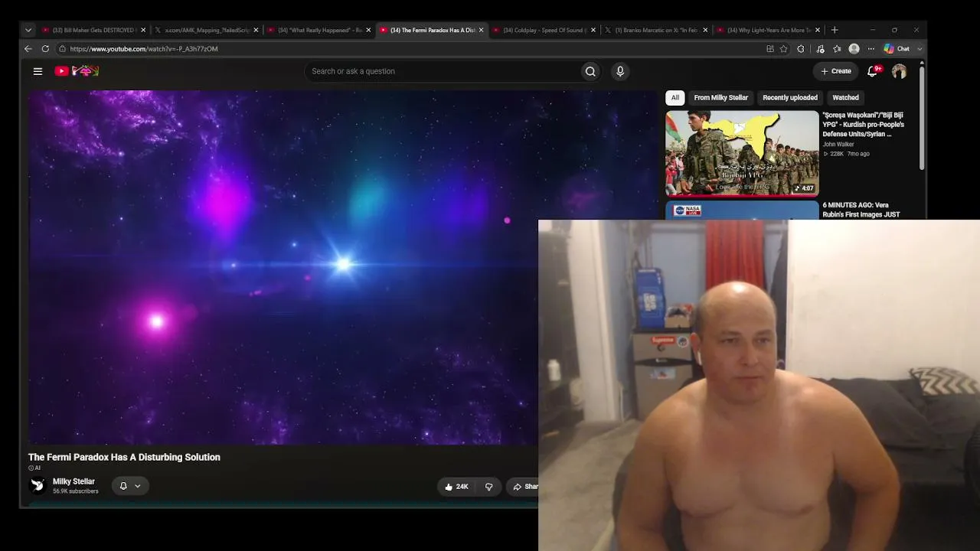Click the AI disclosure label under title
This screenshot has width=980, height=551.
[x=34, y=468]
